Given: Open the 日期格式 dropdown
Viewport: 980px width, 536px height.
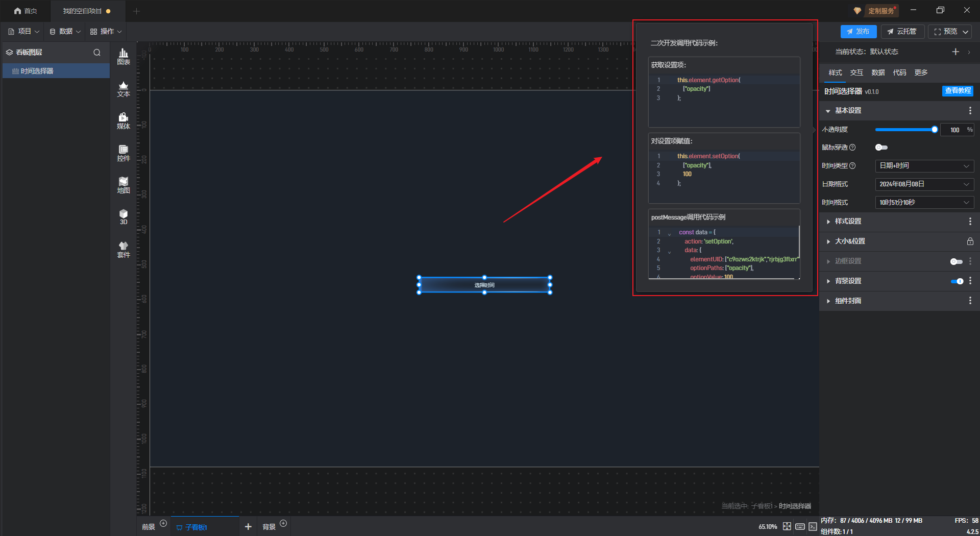Looking at the screenshot, I should click(924, 184).
